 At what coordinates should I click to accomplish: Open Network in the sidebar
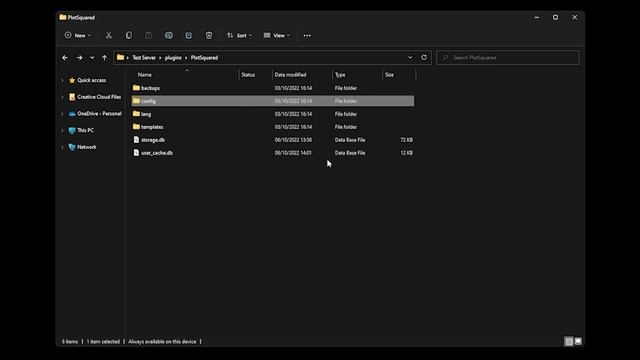pyautogui.click(x=87, y=147)
